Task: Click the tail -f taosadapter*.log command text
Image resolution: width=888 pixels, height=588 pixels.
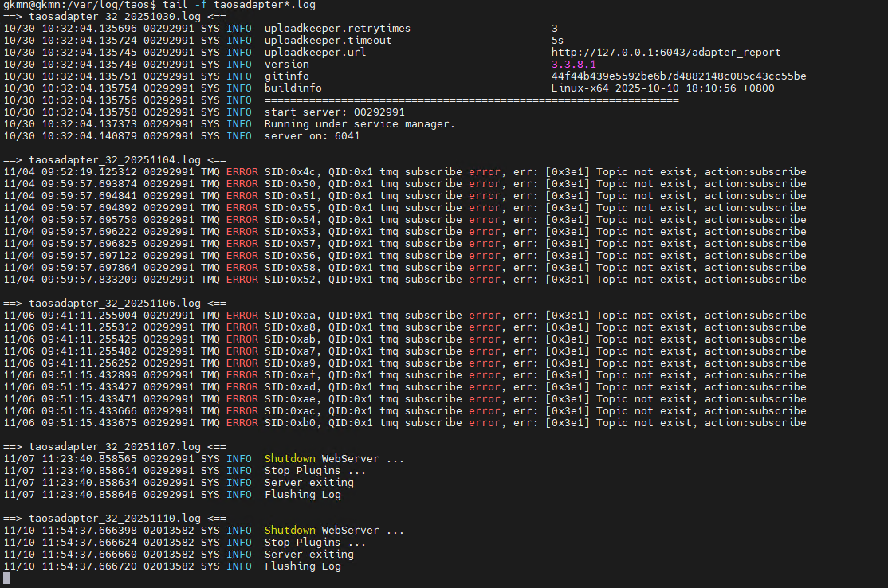Action: point(239,5)
